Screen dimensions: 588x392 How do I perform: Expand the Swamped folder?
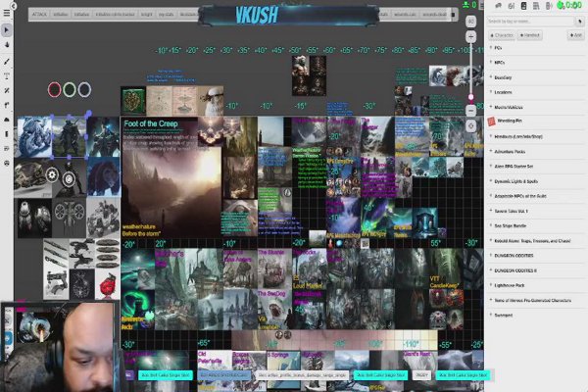tap(535, 316)
